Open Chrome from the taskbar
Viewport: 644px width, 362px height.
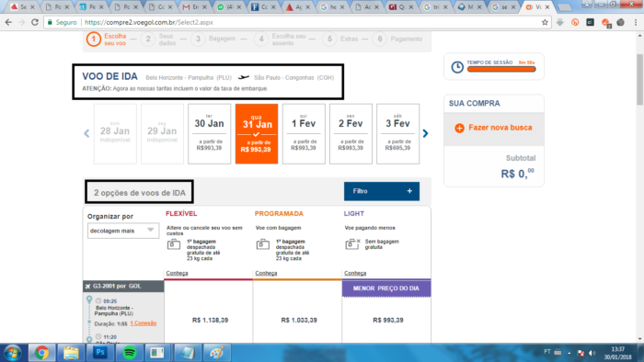click(41, 353)
